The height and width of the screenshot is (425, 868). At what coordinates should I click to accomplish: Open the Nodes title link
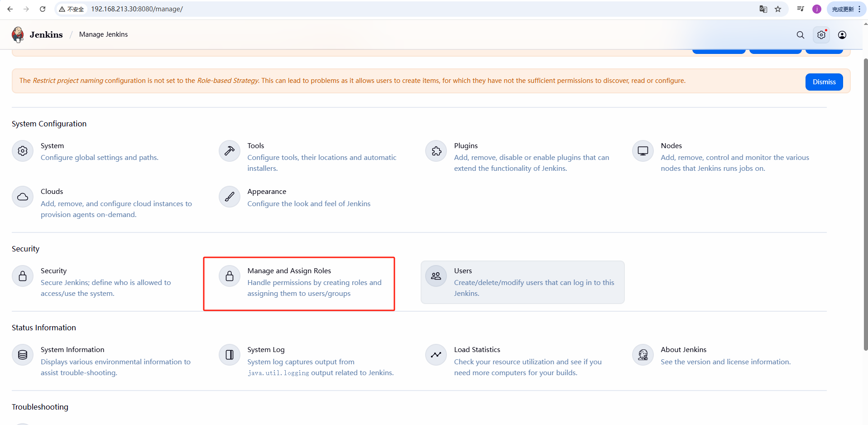[x=671, y=146]
